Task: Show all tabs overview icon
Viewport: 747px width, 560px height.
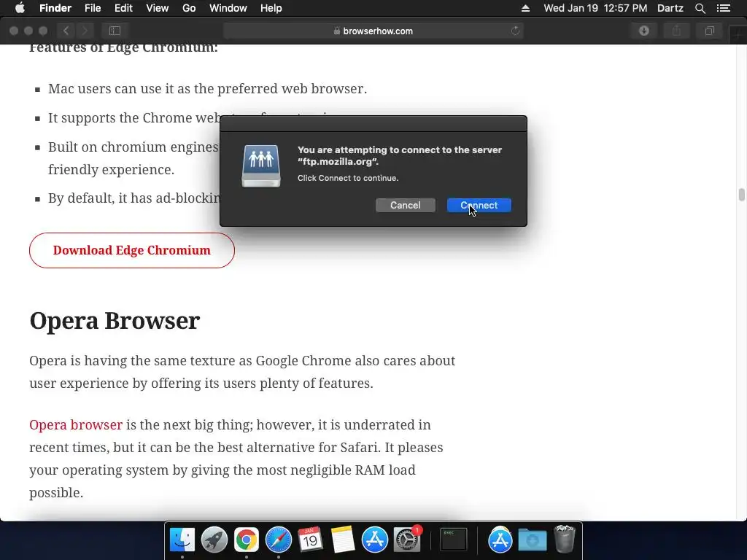Action: [709, 31]
